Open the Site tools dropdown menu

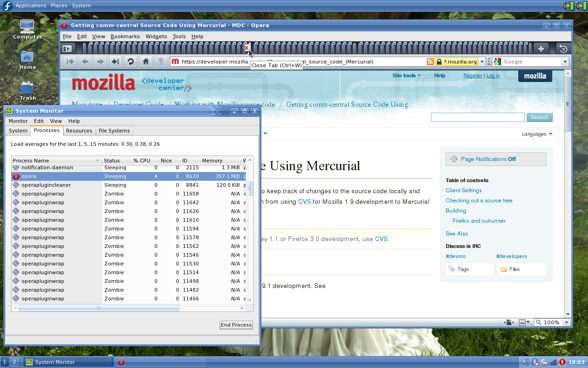pos(406,75)
